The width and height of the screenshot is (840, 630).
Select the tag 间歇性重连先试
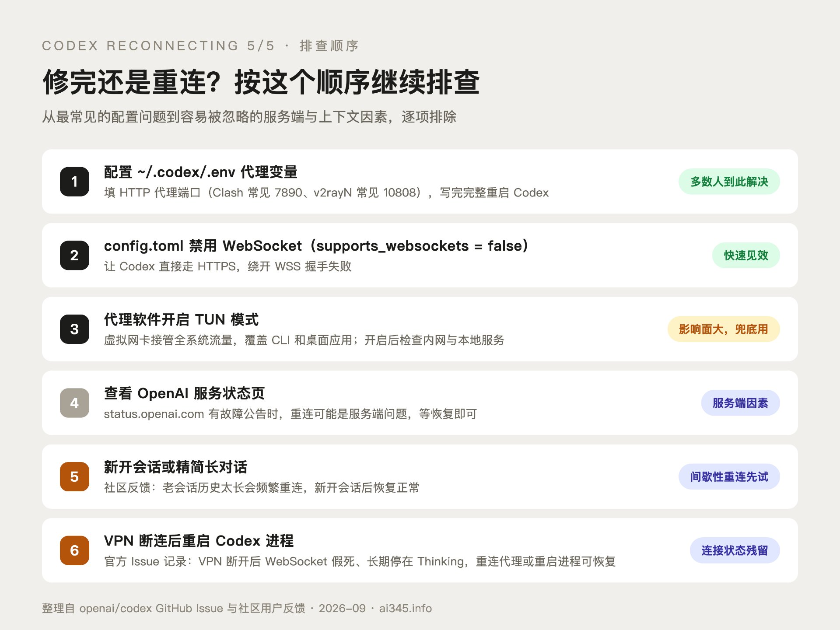coord(729,477)
